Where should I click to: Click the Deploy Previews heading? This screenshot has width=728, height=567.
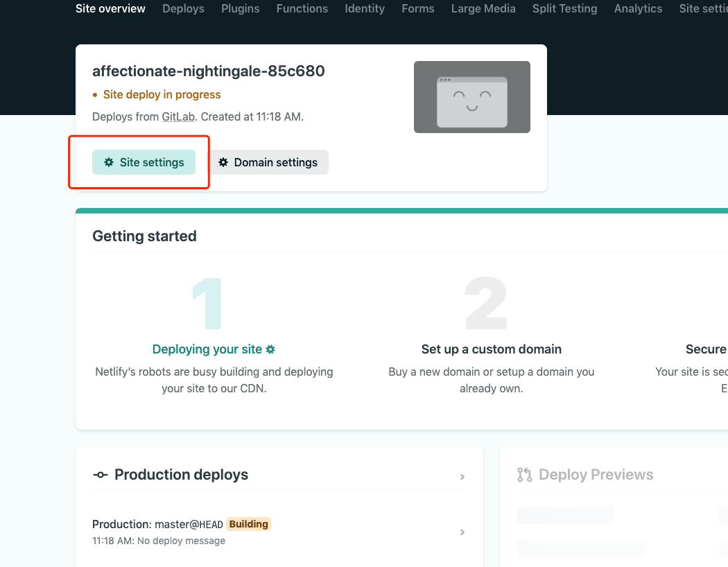point(596,475)
